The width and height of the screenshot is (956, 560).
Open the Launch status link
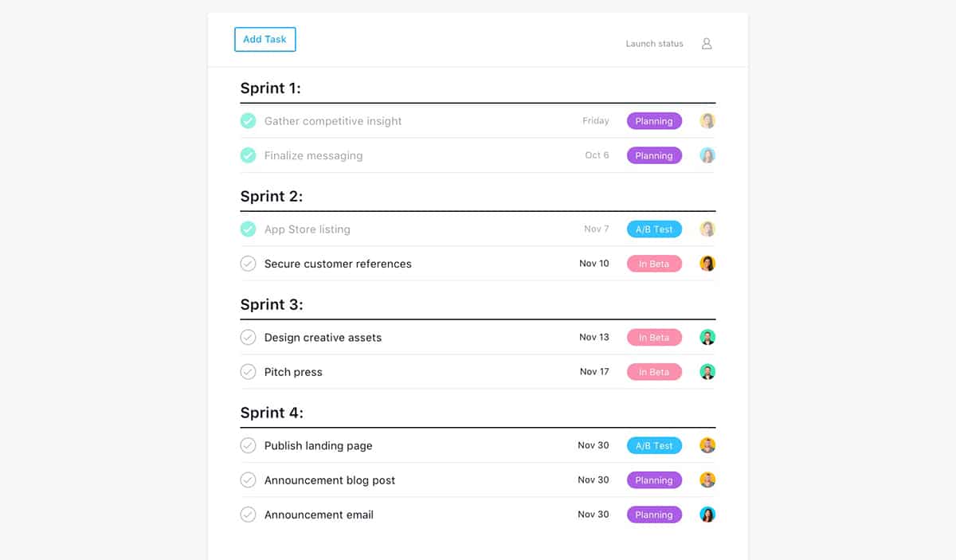click(x=654, y=44)
